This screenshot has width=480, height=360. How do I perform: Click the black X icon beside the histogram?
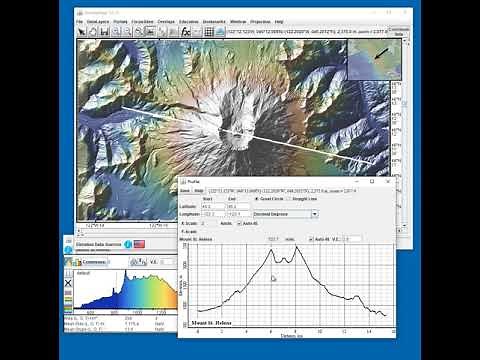tap(68, 283)
